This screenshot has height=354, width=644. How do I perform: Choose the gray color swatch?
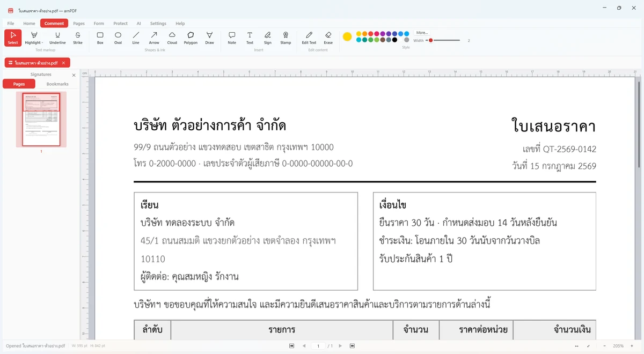click(x=407, y=40)
